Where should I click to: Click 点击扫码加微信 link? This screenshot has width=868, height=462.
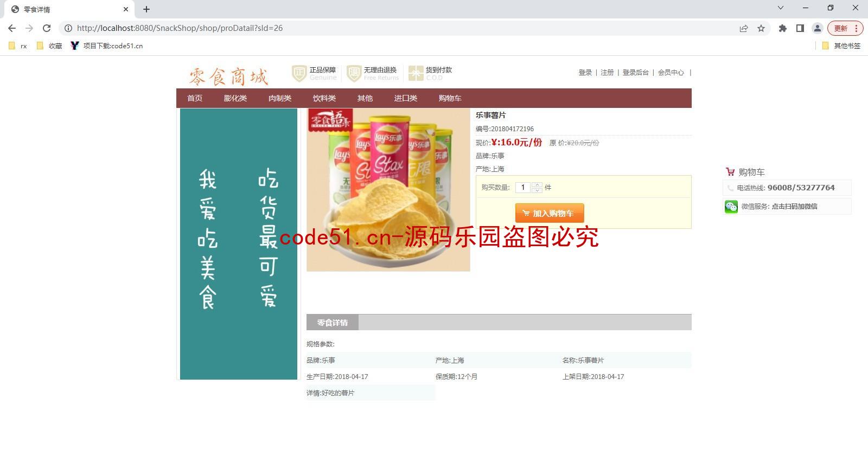794,207
